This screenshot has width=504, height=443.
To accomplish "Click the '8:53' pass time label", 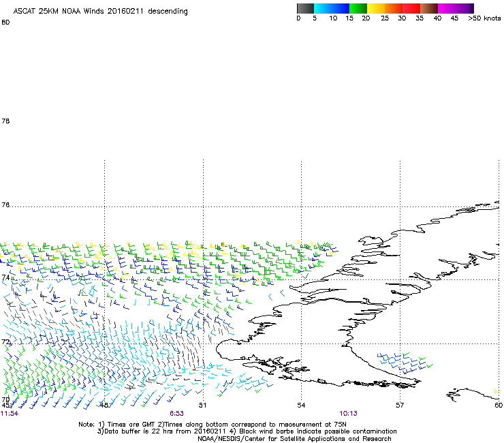I will click(177, 414).
